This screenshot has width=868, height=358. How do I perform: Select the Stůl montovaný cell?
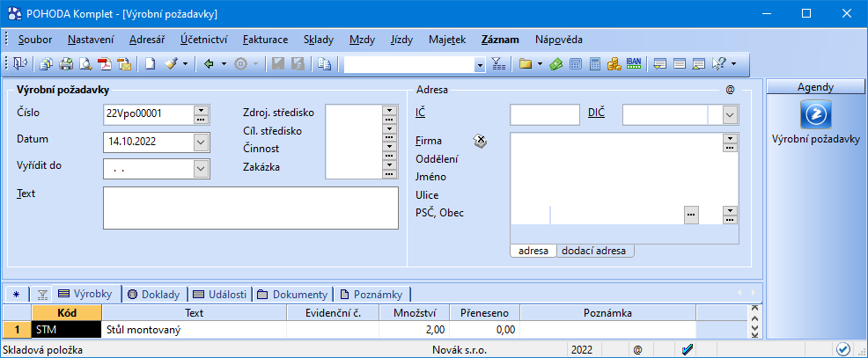click(195, 331)
